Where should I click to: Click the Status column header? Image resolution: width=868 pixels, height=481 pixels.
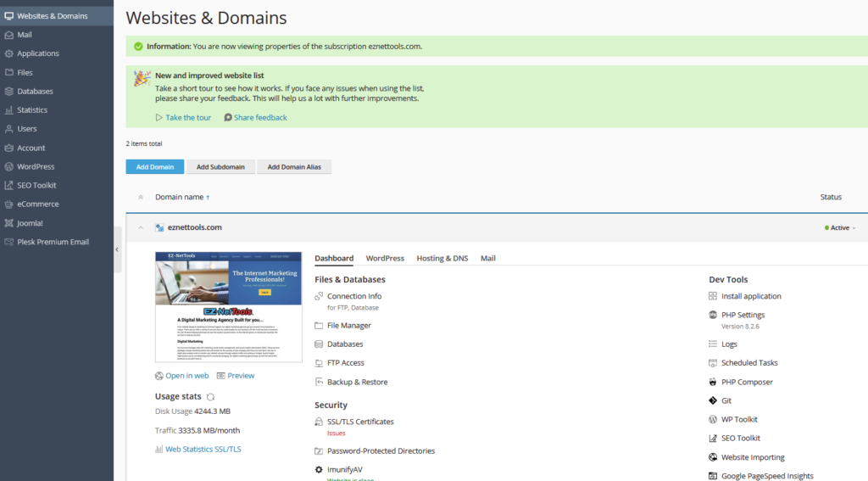point(831,198)
